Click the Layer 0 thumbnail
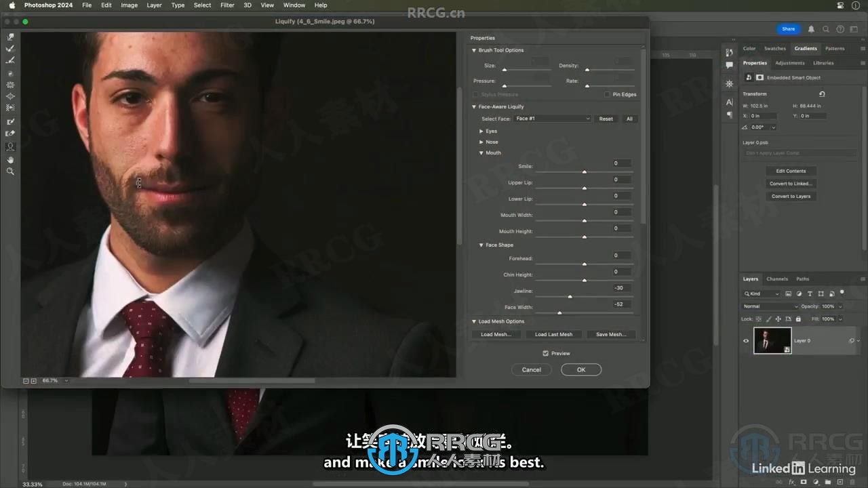 click(x=772, y=341)
